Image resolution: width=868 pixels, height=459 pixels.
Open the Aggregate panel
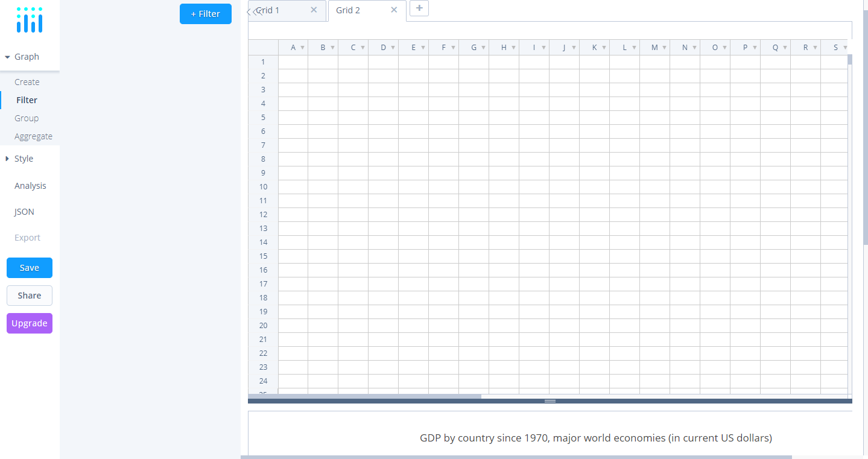coord(33,136)
